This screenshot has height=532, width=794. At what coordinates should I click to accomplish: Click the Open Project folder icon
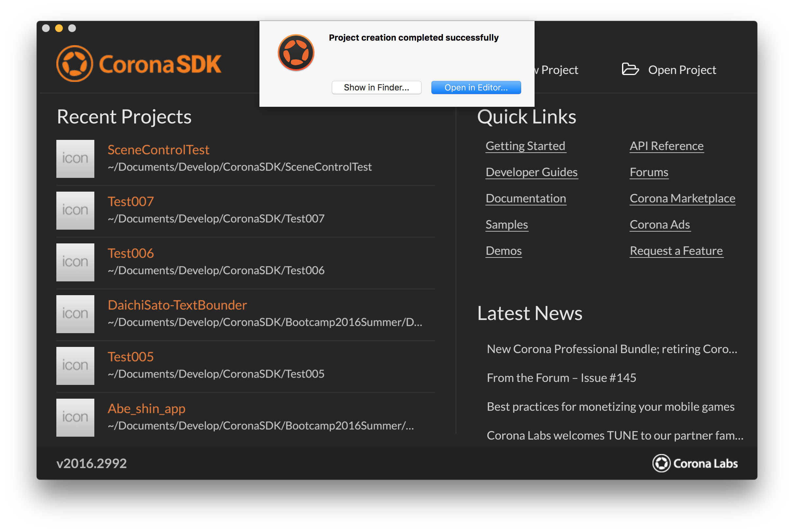630,69
